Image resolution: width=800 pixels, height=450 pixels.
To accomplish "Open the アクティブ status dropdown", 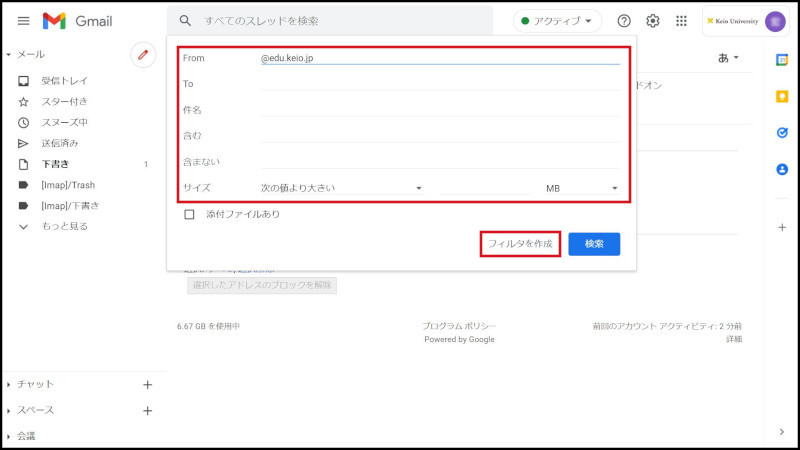I will point(557,21).
